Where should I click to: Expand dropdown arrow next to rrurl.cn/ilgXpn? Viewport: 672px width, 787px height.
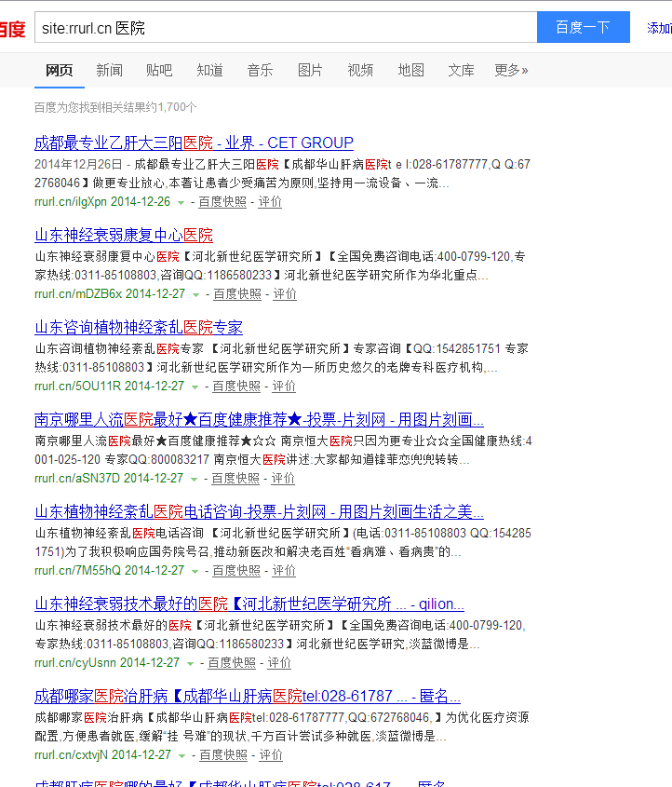(x=181, y=203)
